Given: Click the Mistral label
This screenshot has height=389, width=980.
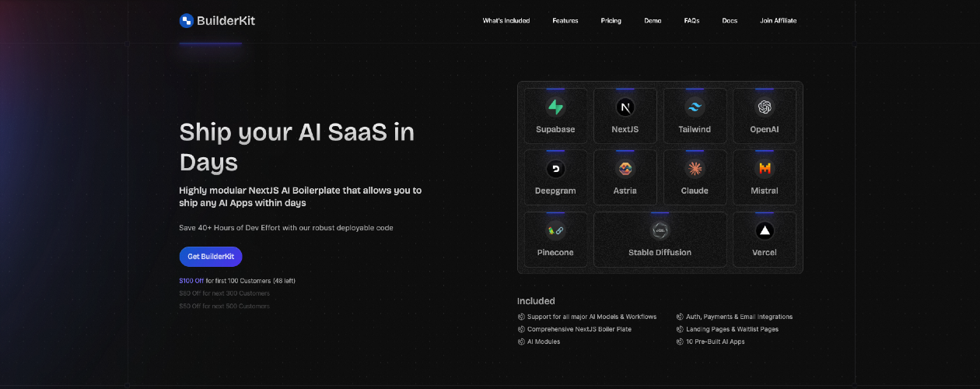Looking at the screenshot, I should point(765,191).
